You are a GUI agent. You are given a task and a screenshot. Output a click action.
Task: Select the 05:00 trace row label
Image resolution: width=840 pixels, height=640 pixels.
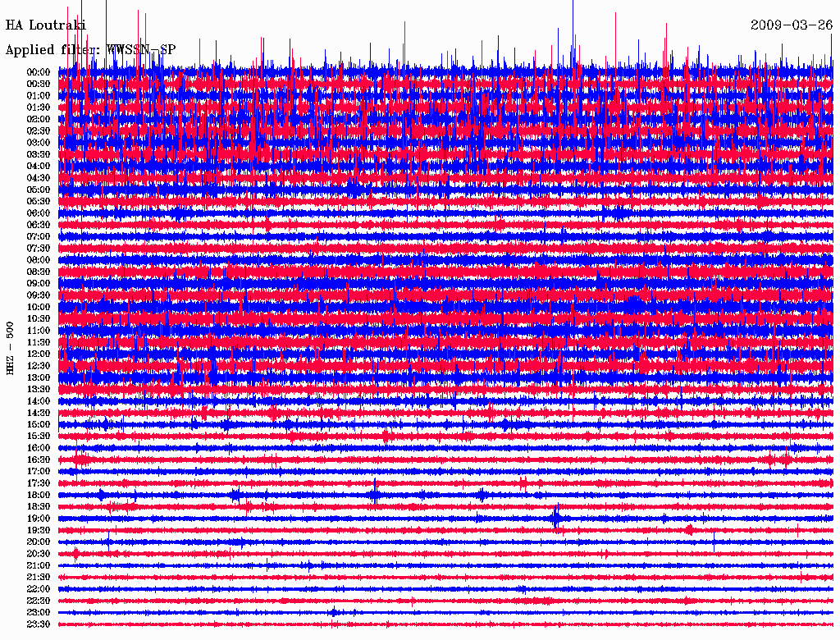click(x=39, y=190)
